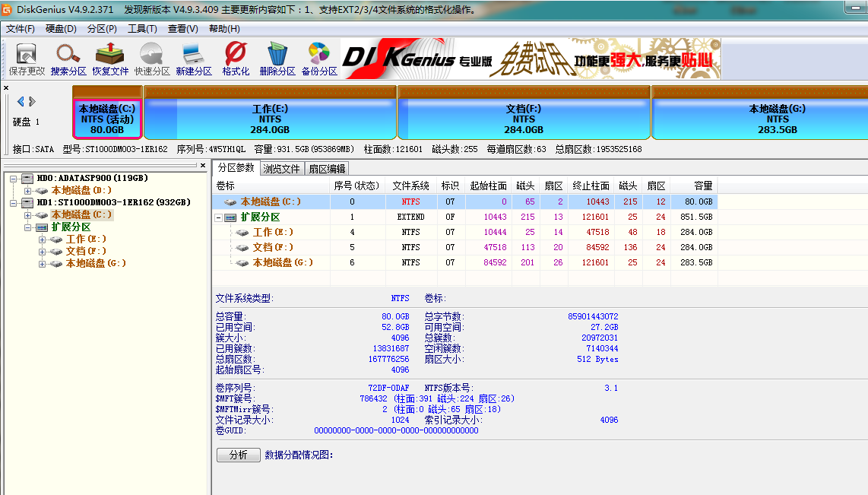The width and height of the screenshot is (868, 495).
Task: Click the 保存更改 save changes icon
Action: coord(27,59)
